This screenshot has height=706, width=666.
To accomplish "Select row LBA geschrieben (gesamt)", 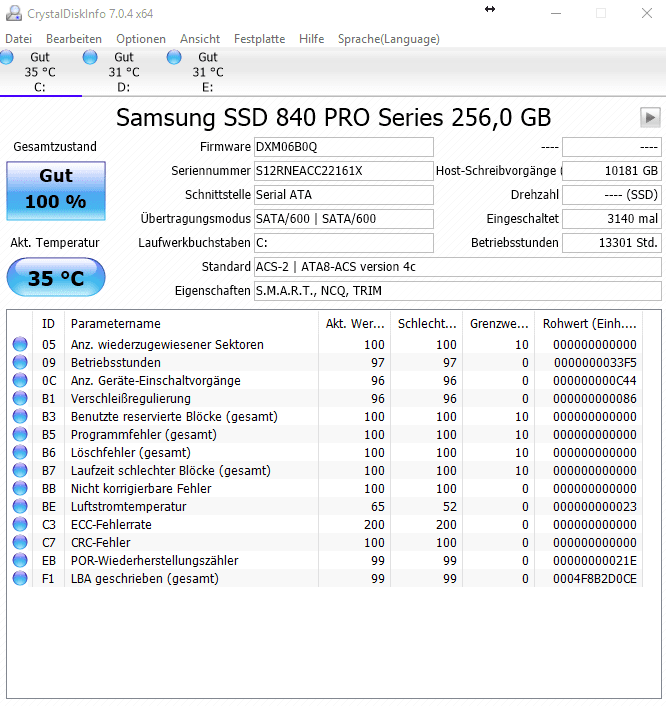I will point(325,579).
